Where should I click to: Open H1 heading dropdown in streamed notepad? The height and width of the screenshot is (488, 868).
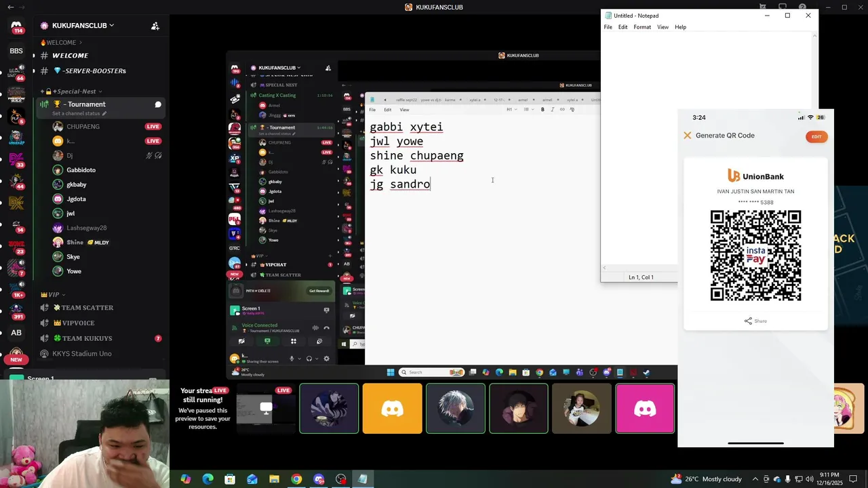pos(511,109)
